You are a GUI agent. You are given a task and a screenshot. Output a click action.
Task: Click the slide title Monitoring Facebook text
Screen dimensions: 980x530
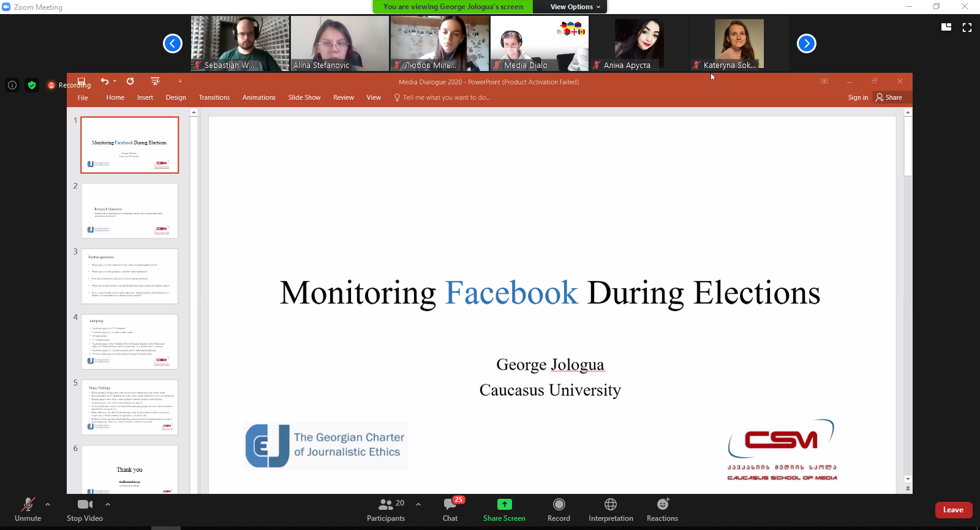[x=550, y=293]
